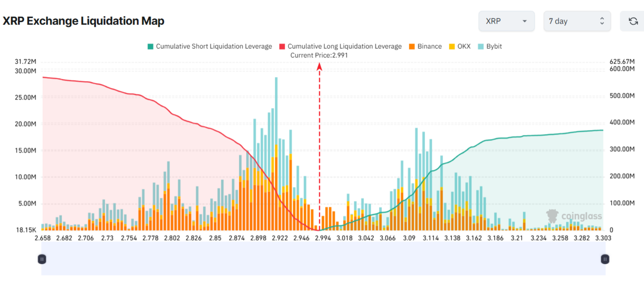Viewport: 644px width, 285px height.
Task: Click the light blue Bybit legend swatch
Action: tap(481, 46)
